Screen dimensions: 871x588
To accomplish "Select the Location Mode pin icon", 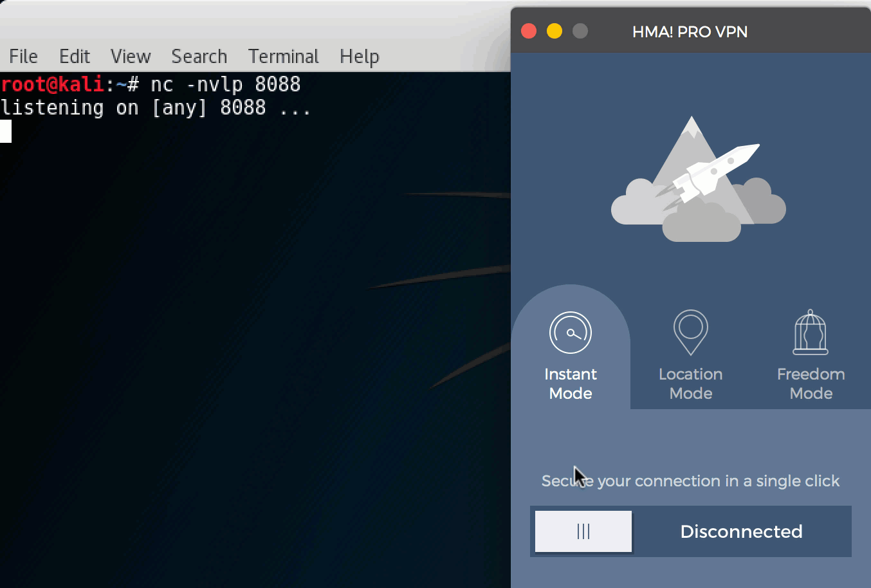I will [x=691, y=332].
